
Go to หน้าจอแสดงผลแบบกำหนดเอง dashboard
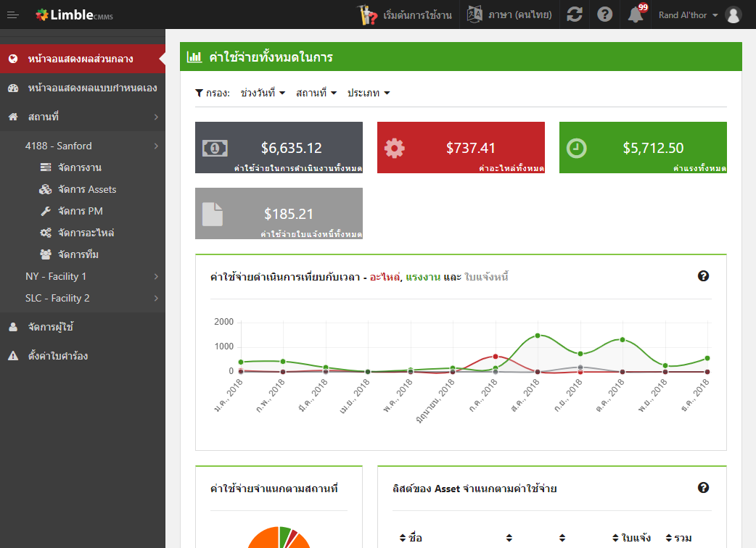[x=83, y=88]
